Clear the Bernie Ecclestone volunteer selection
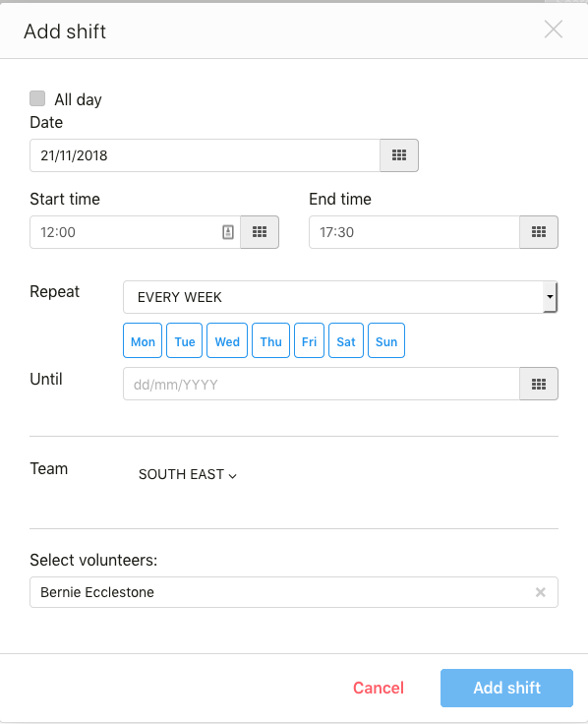Viewport: 588px width, 724px height. pos(541,592)
